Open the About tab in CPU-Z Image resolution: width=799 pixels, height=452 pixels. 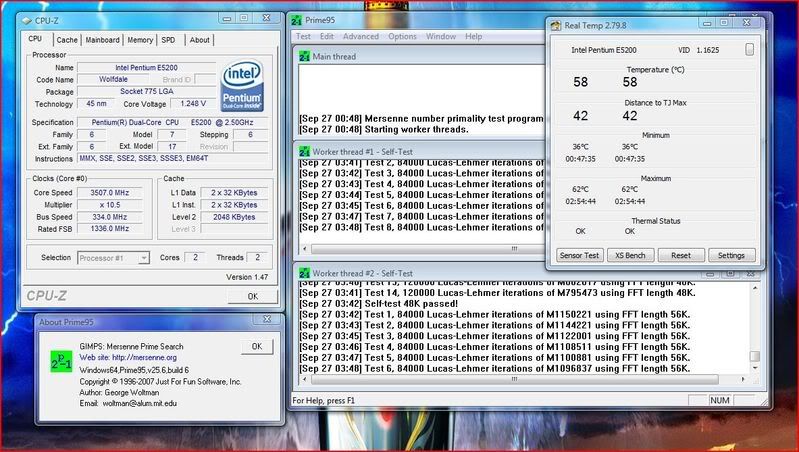[x=199, y=40]
